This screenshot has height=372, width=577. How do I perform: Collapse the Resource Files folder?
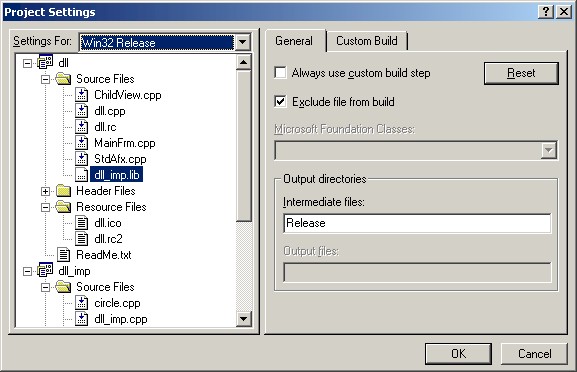pos(45,207)
